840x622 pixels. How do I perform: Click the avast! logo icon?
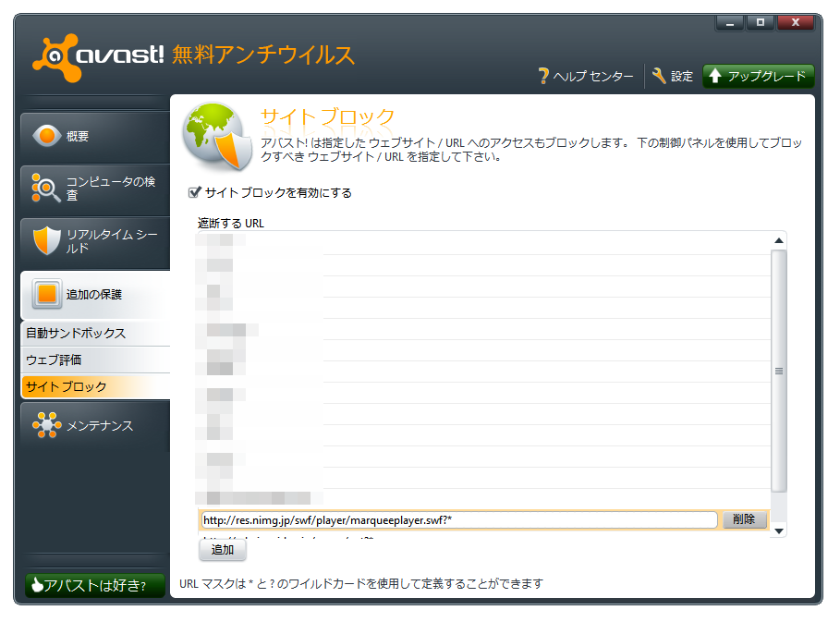coord(55,57)
